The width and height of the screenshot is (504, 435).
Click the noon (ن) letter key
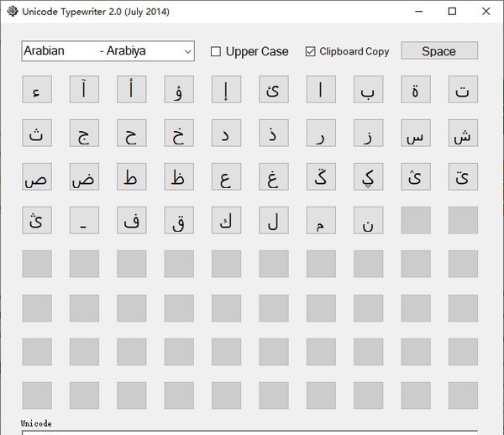pyautogui.click(x=369, y=220)
